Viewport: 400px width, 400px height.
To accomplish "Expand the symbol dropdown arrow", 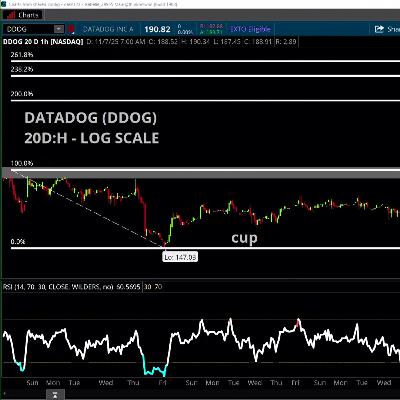I will [59, 29].
